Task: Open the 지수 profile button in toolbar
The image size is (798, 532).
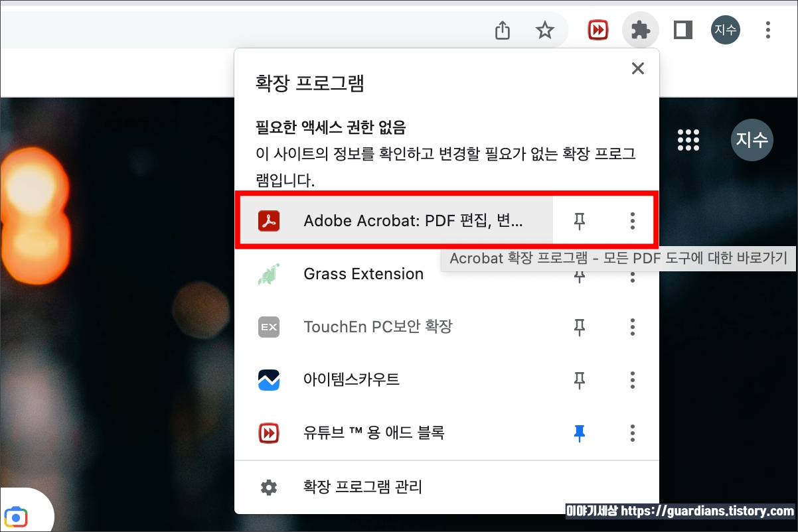Action: tap(725, 30)
